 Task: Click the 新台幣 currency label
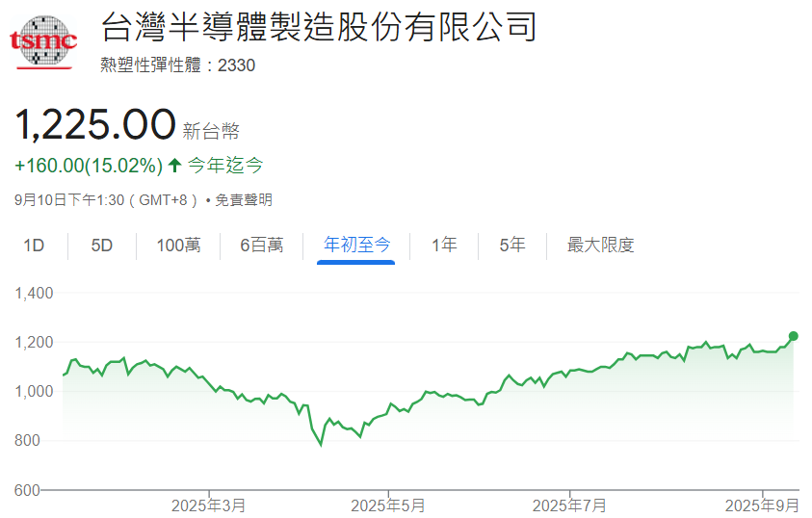211,131
